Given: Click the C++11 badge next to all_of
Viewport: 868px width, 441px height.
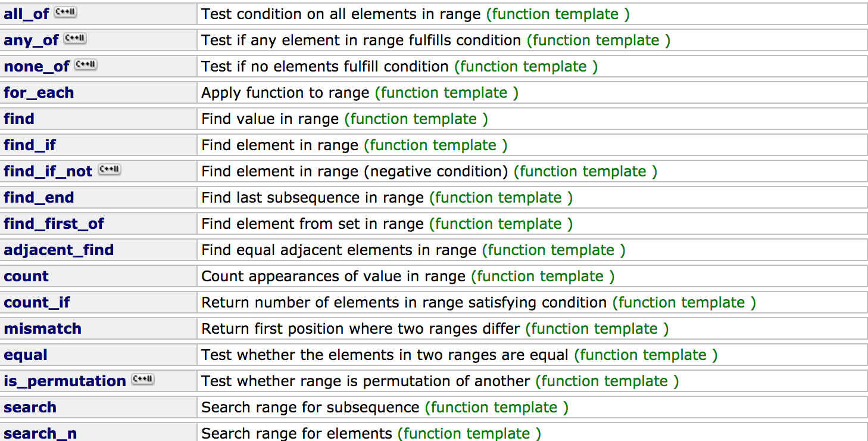Looking at the screenshot, I should click(x=65, y=13).
